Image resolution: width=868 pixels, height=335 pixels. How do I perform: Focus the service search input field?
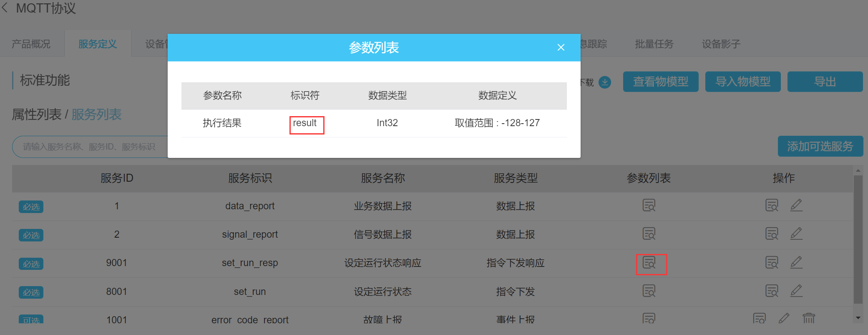(x=90, y=147)
